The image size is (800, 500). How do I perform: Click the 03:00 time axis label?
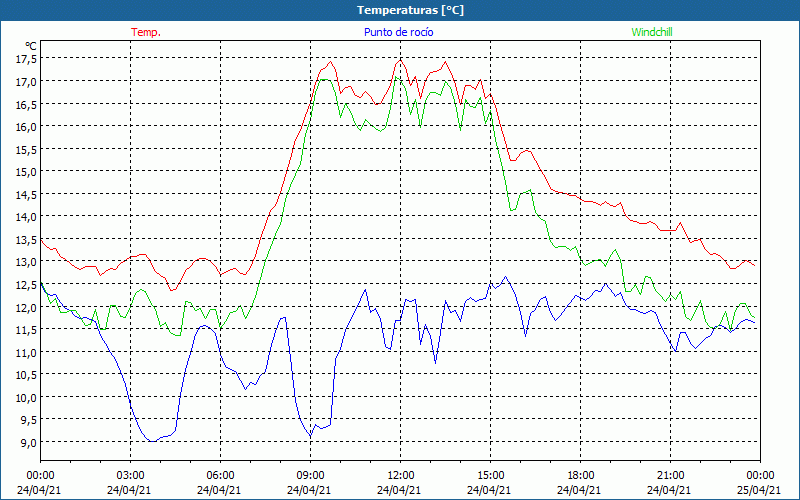(130, 476)
